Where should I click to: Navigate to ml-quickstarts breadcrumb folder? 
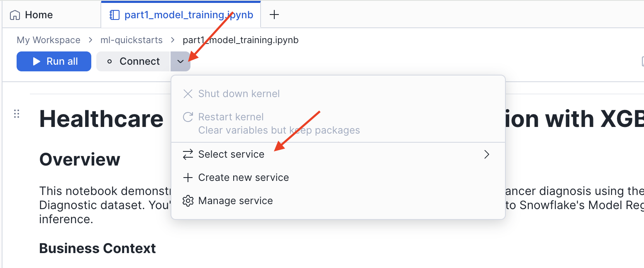coord(132,40)
